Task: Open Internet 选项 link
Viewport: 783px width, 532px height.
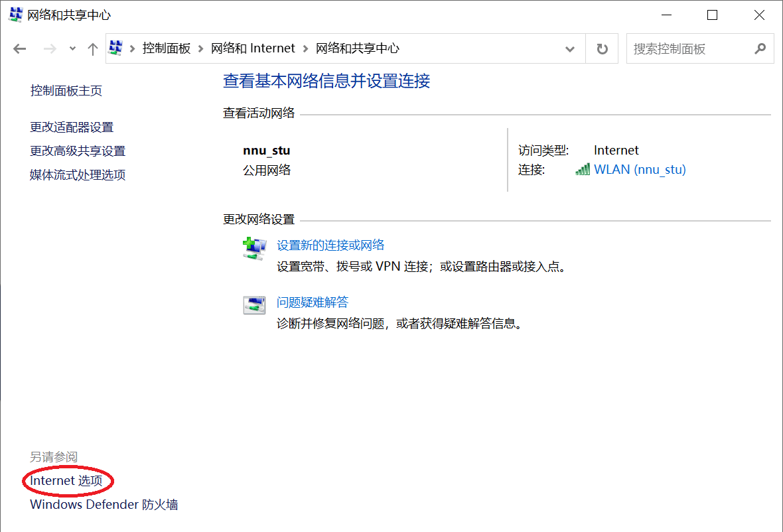Action: tap(66, 480)
